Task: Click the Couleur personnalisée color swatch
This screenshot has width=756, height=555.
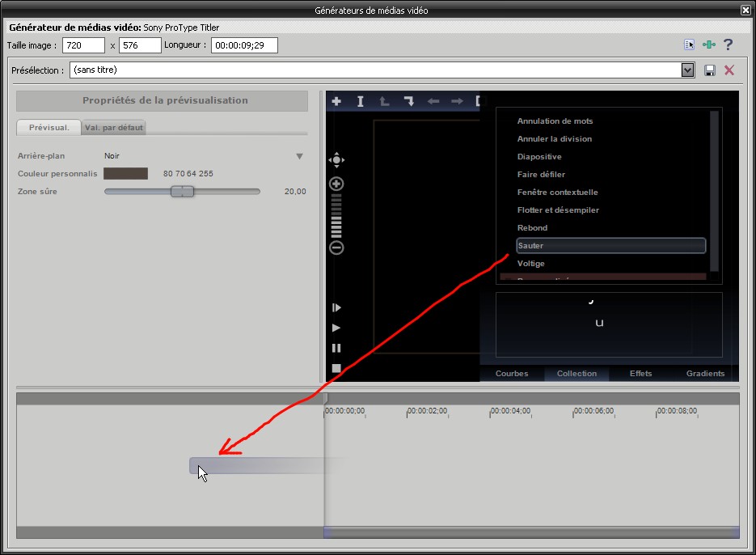Action: point(125,173)
